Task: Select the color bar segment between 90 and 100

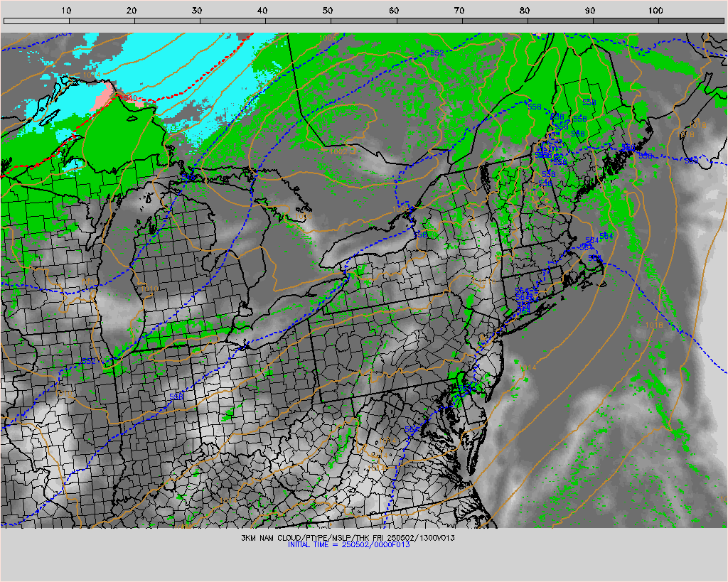Action: click(626, 21)
